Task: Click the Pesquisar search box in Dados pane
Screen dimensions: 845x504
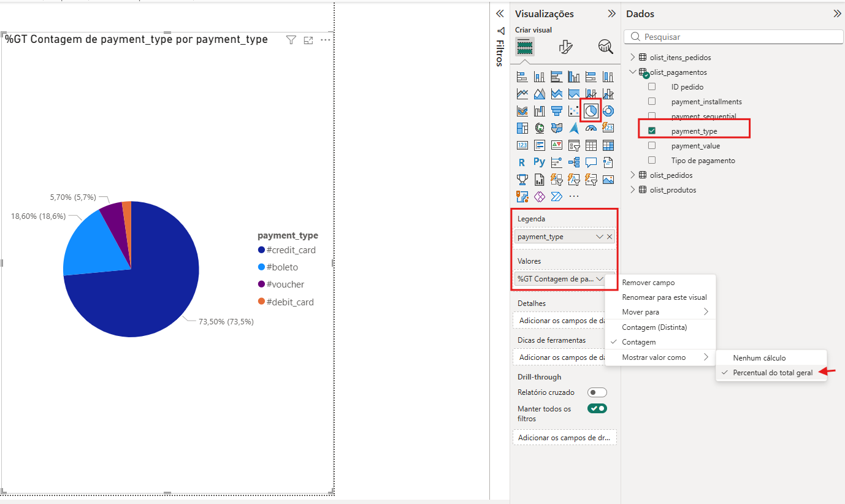Action: coord(733,36)
